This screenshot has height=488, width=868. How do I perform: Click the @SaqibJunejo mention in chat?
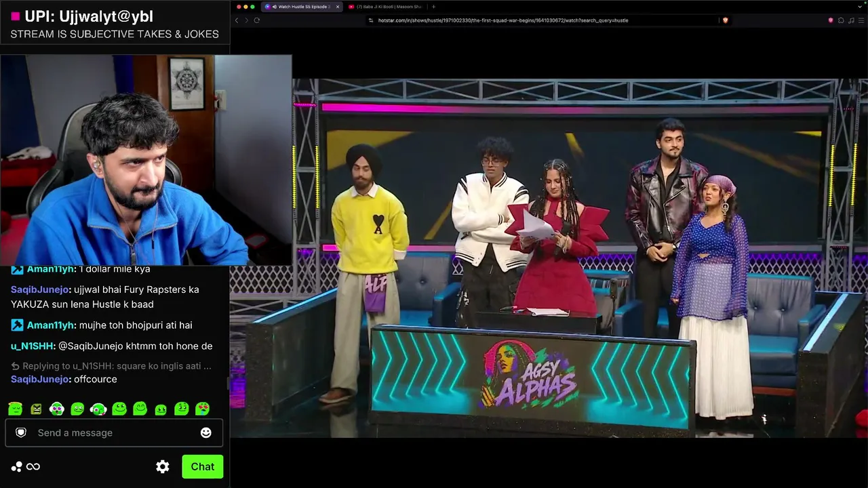point(92,346)
